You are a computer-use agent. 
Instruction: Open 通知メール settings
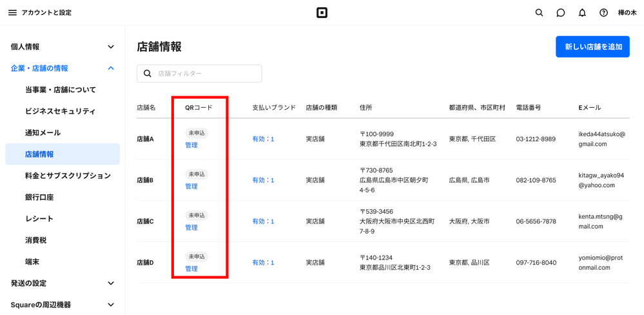[43, 133]
